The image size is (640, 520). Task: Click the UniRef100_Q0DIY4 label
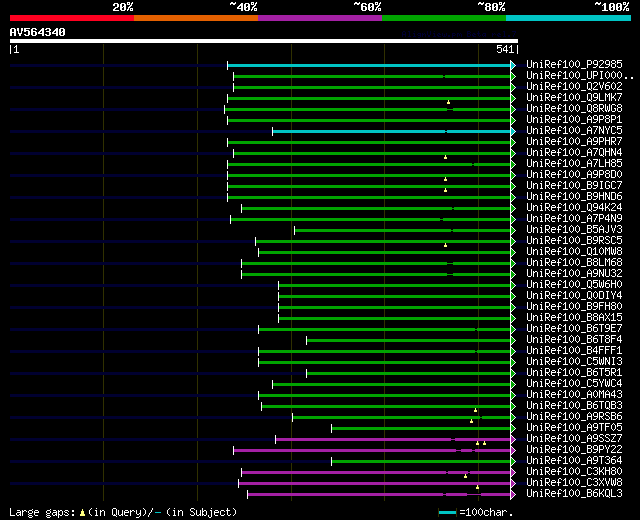574,296
